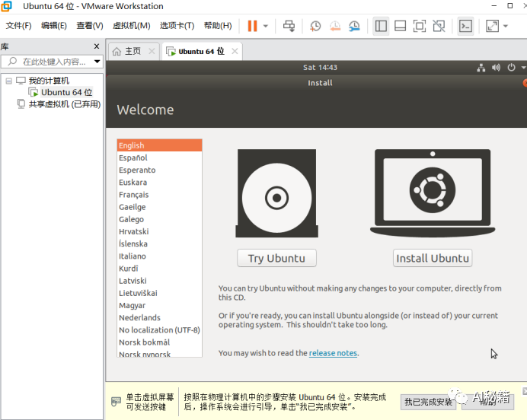
Task: Select 共享虚拟机 (已弃用) tree item
Action: point(65,104)
